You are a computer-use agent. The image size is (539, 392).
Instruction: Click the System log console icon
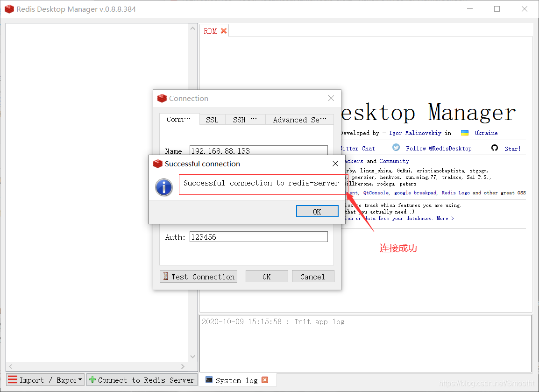[209, 379]
